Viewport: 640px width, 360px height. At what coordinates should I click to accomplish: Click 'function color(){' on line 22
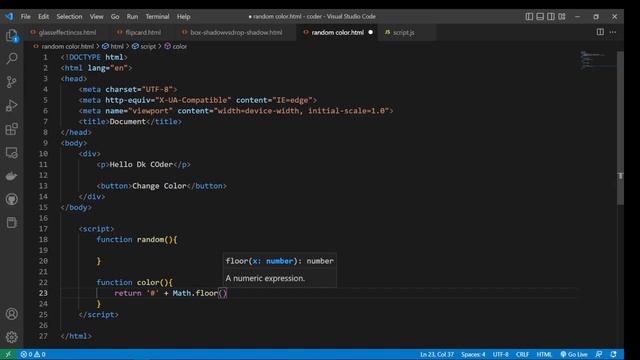(x=135, y=282)
